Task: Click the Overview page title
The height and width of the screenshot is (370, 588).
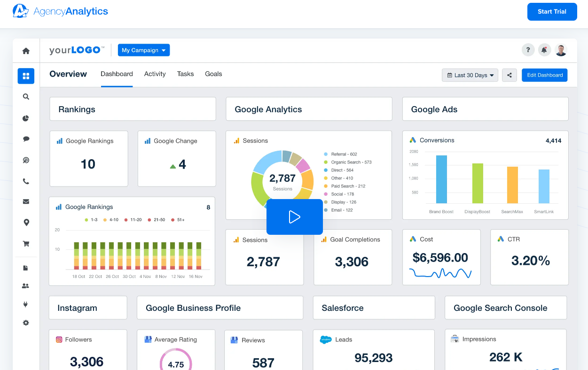Action: 68,74
